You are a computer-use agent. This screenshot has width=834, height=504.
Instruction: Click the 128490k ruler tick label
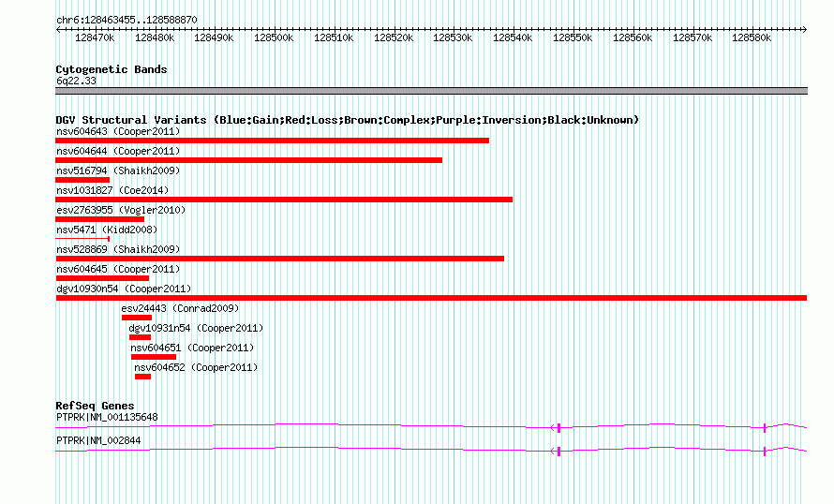[214, 37]
